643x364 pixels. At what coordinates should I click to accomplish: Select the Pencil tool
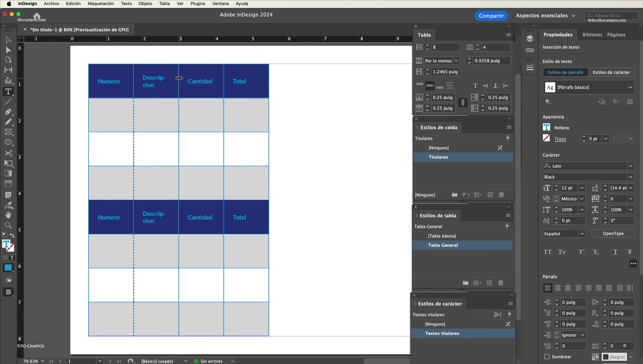click(8, 122)
